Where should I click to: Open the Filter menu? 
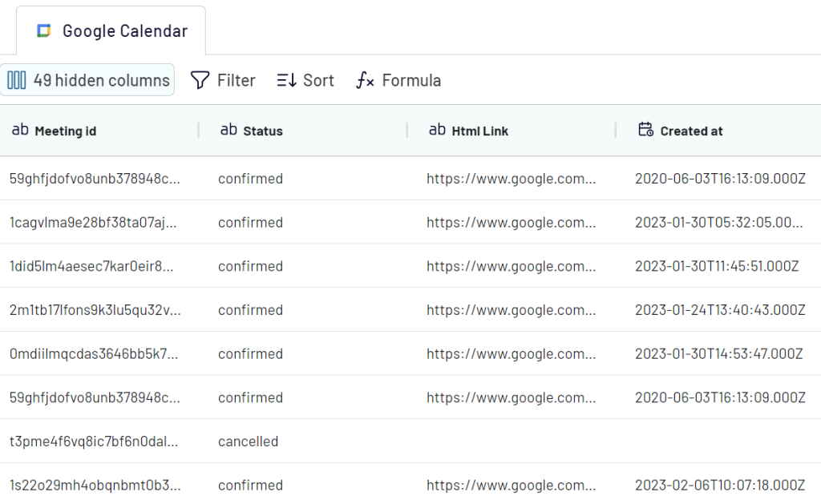click(x=223, y=79)
